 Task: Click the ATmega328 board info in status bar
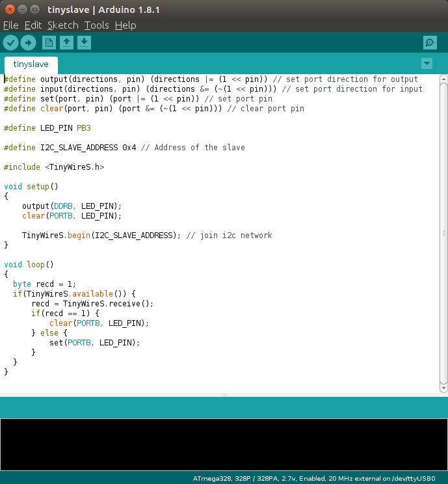[314, 478]
